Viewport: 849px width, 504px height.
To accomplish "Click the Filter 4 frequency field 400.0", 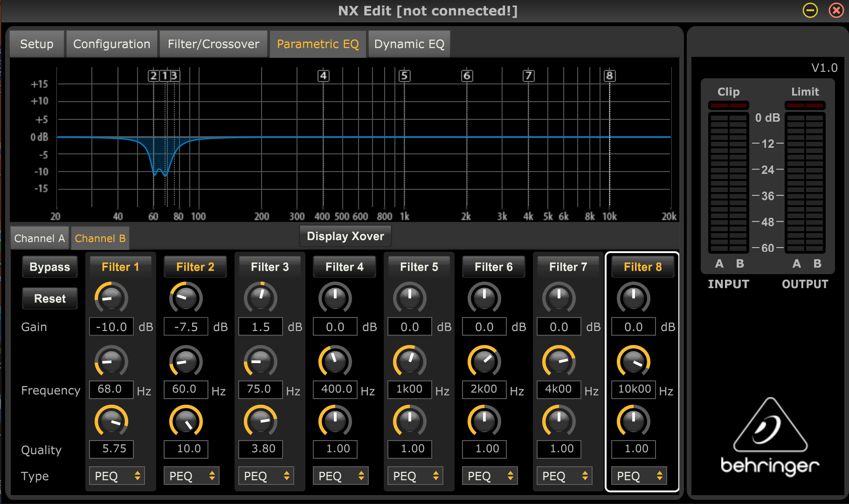I will click(335, 389).
